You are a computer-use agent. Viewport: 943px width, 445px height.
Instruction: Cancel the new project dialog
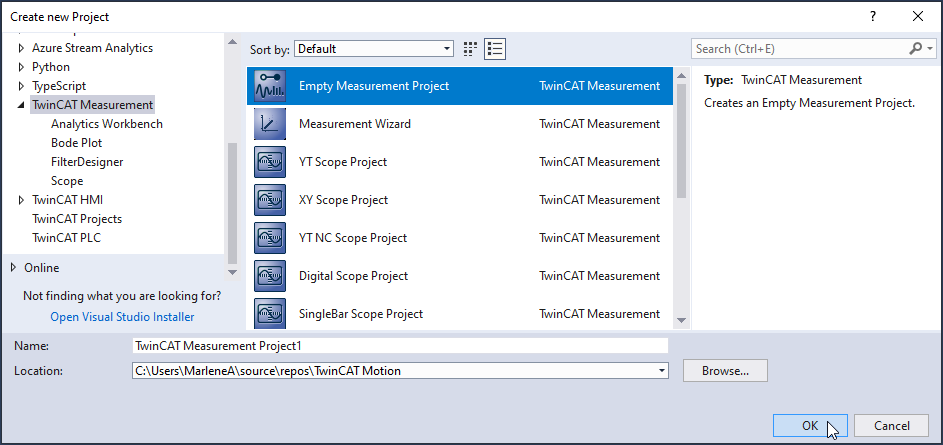coord(892,426)
